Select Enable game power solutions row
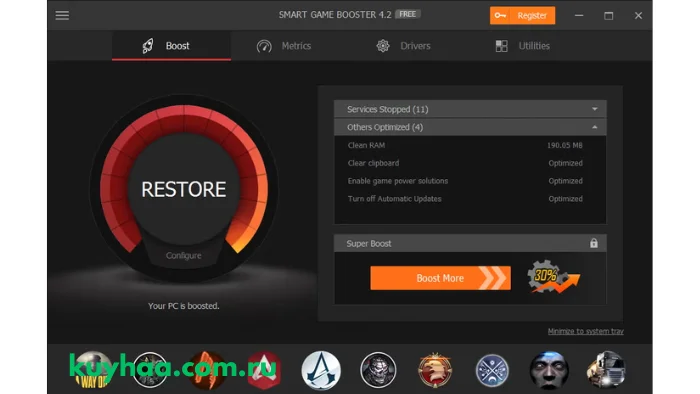Image resolution: width=700 pixels, height=394 pixels. point(470,181)
